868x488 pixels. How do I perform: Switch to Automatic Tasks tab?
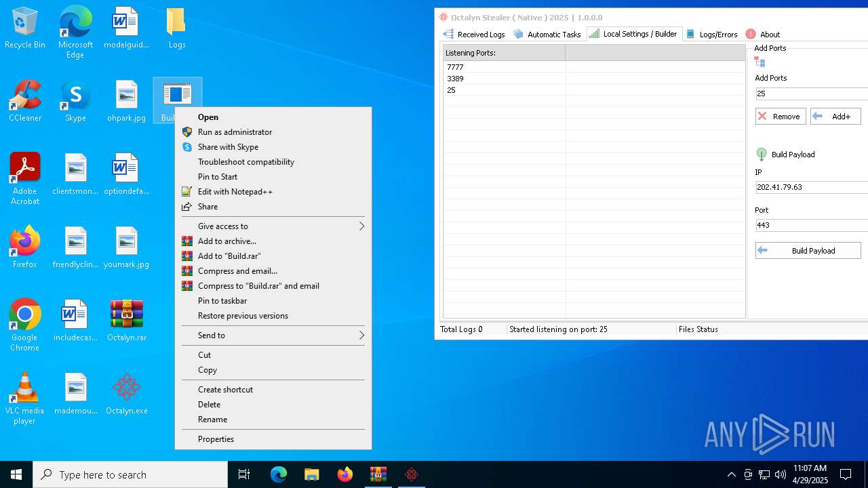coord(547,35)
